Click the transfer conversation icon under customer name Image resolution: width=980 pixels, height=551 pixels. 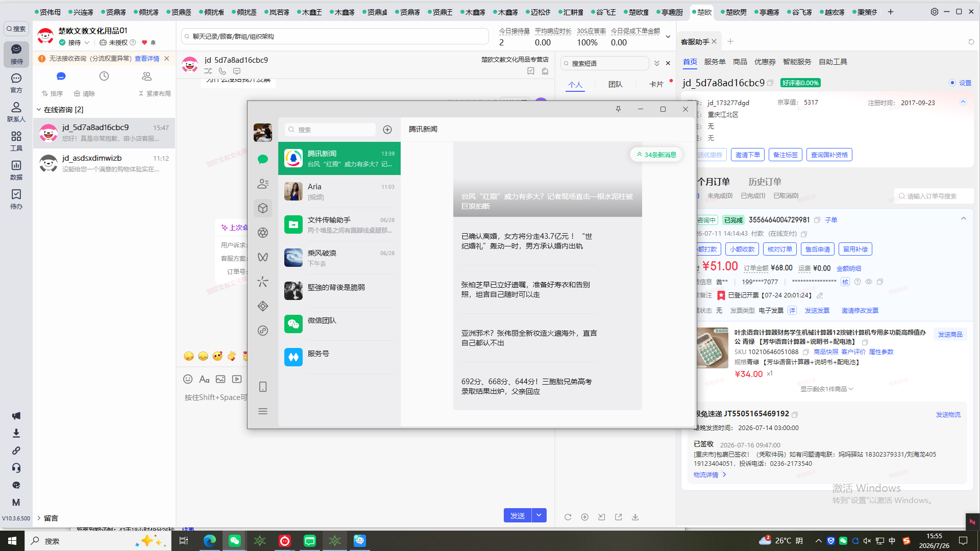point(208,71)
